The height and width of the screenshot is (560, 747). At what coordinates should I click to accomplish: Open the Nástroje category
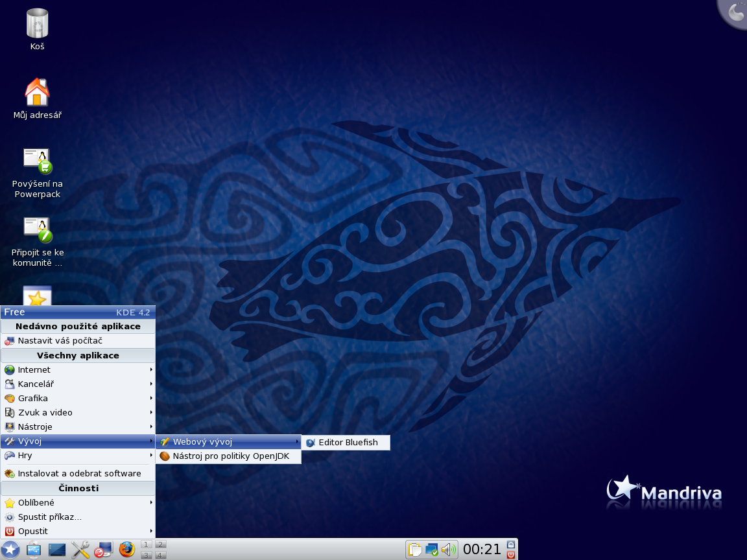click(78, 426)
